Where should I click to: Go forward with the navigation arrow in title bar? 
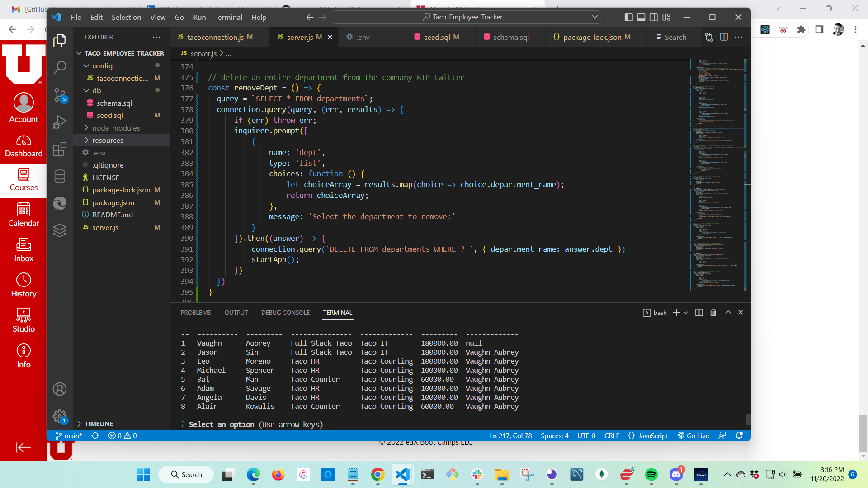pos(322,17)
